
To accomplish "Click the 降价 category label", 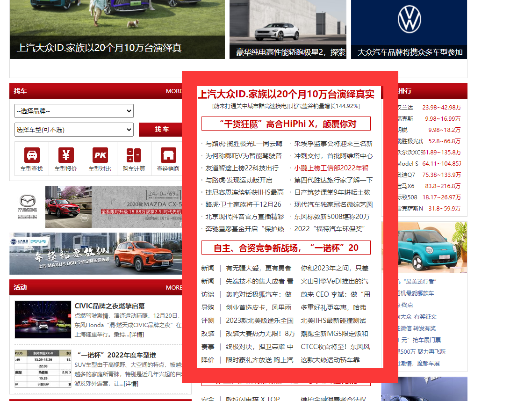I will click(208, 360).
